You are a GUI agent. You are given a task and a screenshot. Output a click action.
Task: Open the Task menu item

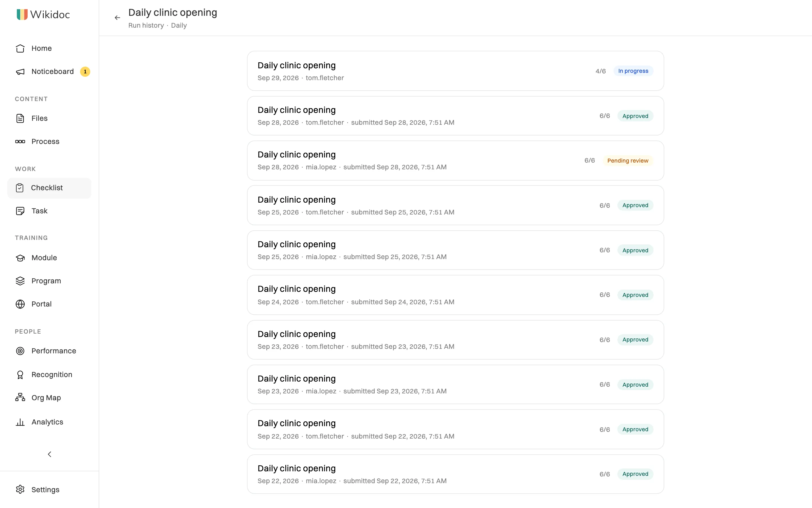[x=49, y=211]
